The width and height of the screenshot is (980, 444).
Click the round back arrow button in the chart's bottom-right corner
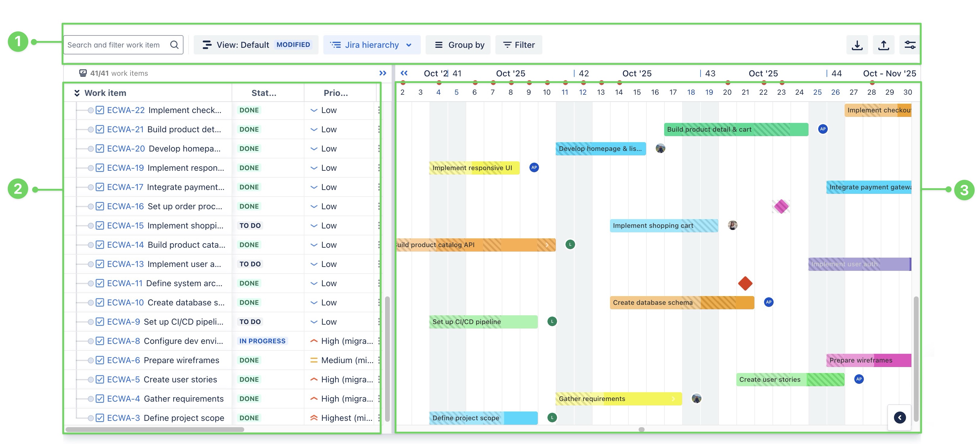[899, 417]
